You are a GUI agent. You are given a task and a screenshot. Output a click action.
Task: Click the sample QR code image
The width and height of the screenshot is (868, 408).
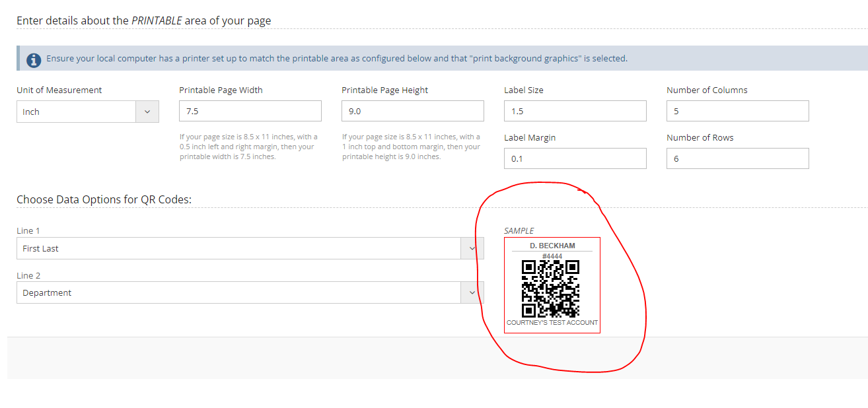tap(550, 289)
